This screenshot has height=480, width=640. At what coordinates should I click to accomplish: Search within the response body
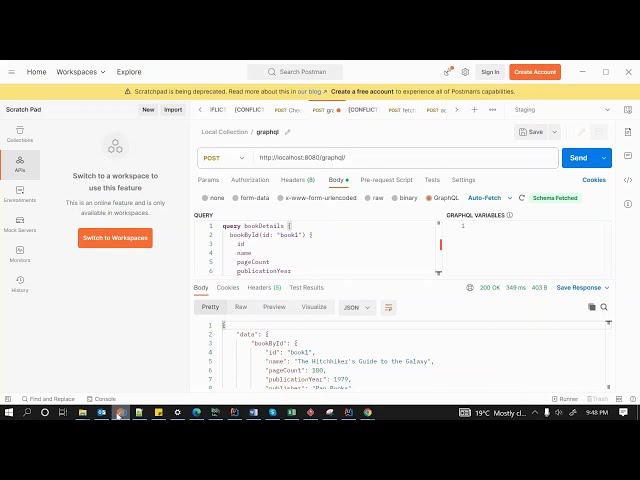click(x=604, y=307)
